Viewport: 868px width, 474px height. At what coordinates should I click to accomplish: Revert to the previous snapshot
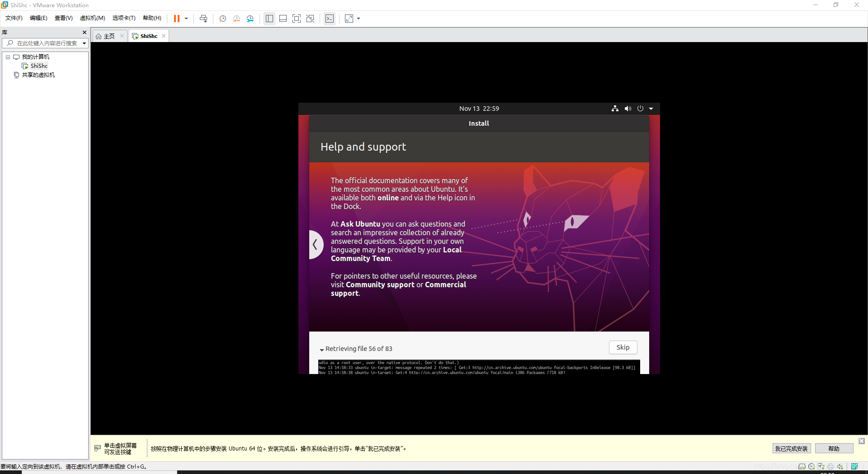(x=236, y=19)
